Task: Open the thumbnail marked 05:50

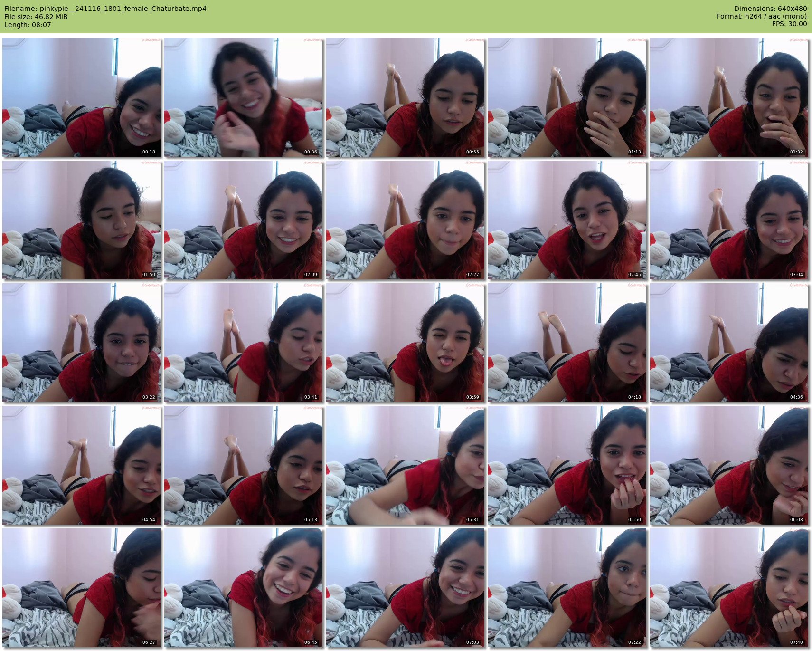Action: [567, 465]
